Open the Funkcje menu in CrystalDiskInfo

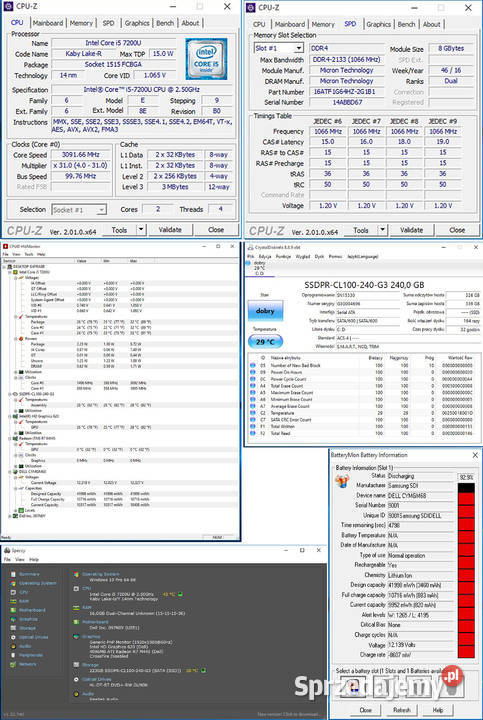click(283, 257)
